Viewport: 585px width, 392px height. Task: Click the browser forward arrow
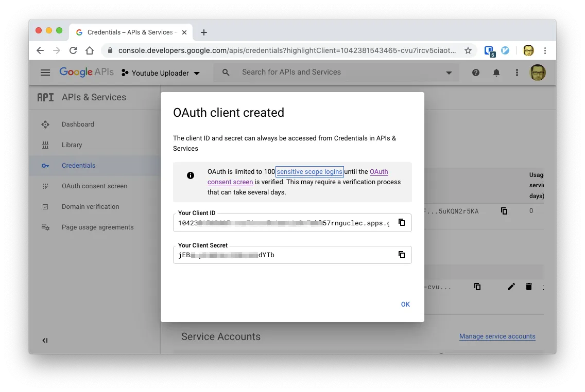(56, 51)
